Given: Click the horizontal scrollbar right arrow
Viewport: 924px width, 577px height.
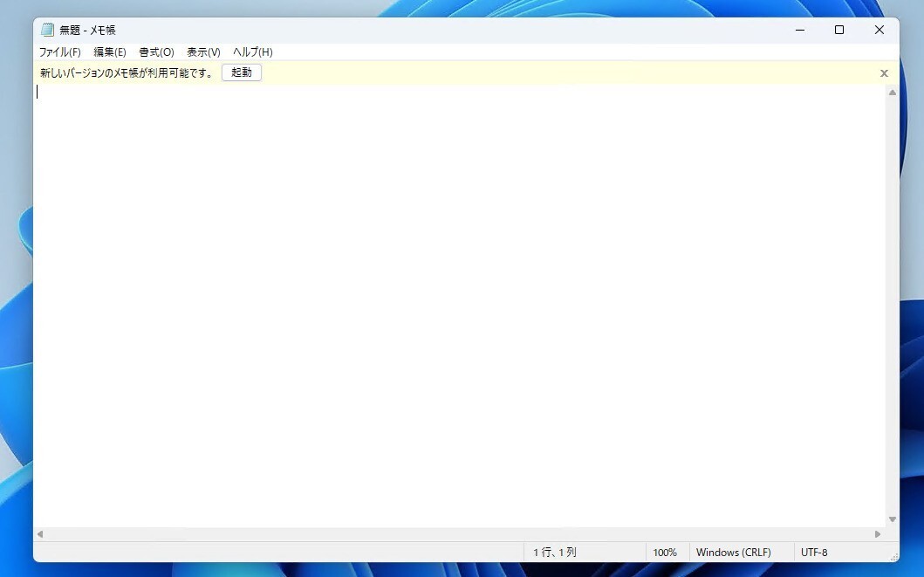Looking at the screenshot, I should (878, 533).
